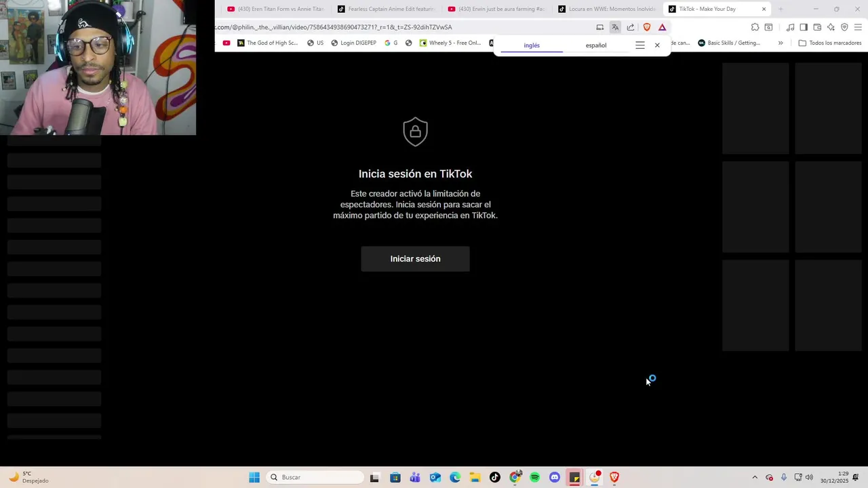Image resolution: width=868 pixels, height=488 pixels.
Task: Click the share icon in address bar
Action: [631, 27]
